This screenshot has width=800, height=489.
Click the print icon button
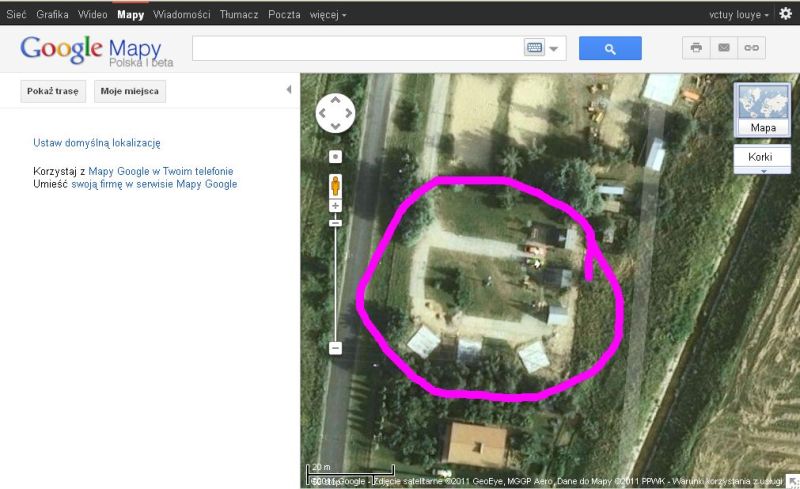coord(696,48)
